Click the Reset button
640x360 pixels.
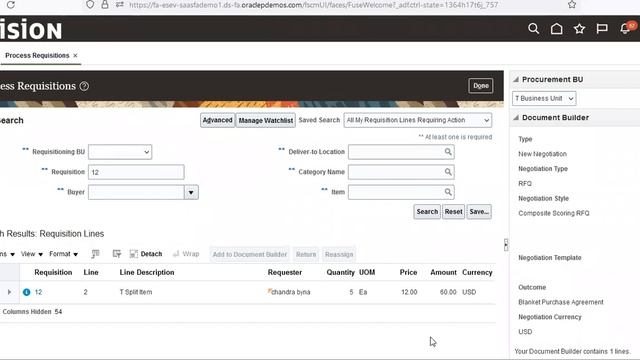pos(453,212)
